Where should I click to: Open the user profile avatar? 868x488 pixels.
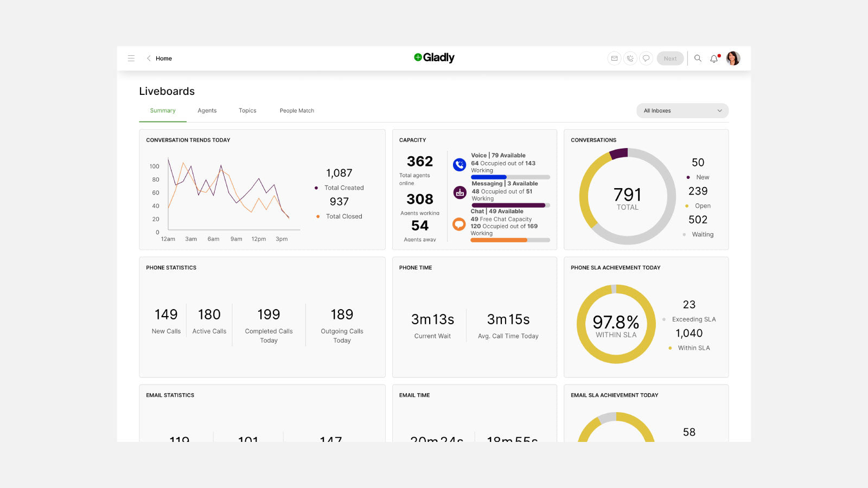click(x=733, y=59)
